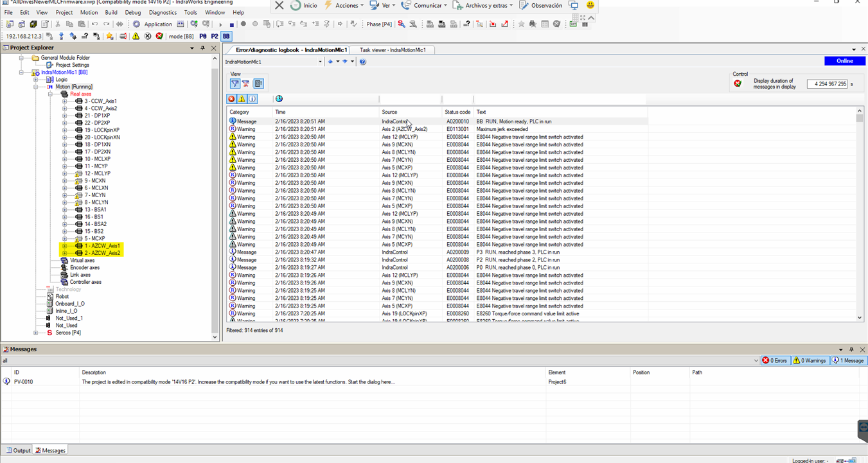Click the Project Explorer vertical scrollbar
868x463 pixels.
[215, 197]
